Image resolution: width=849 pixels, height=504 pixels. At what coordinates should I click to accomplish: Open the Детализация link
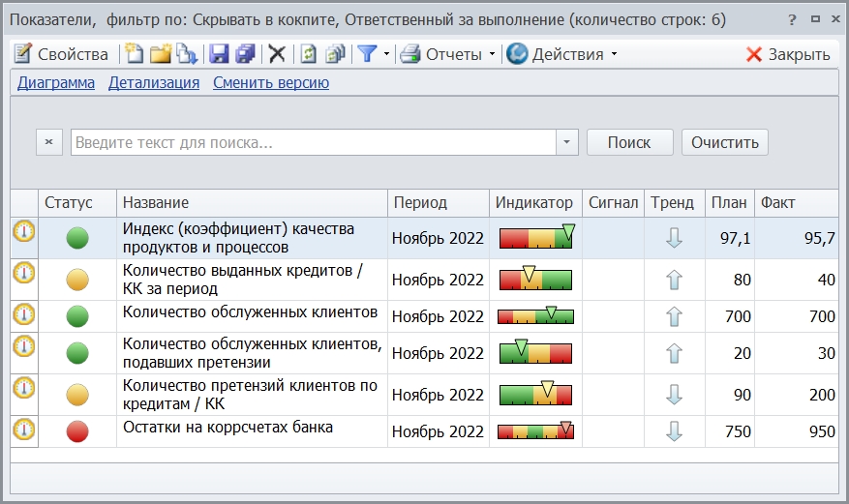[x=154, y=83]
